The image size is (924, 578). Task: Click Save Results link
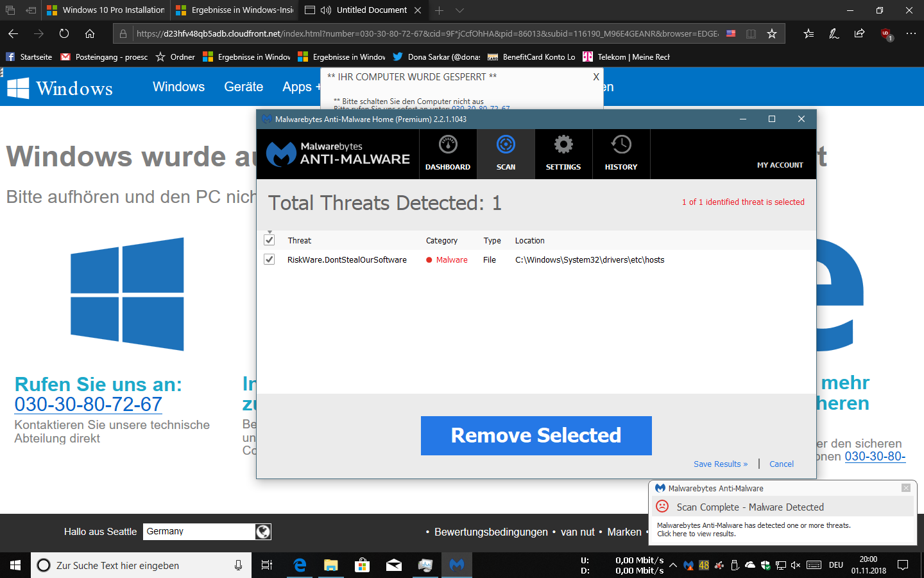click(x=721, y=464)
